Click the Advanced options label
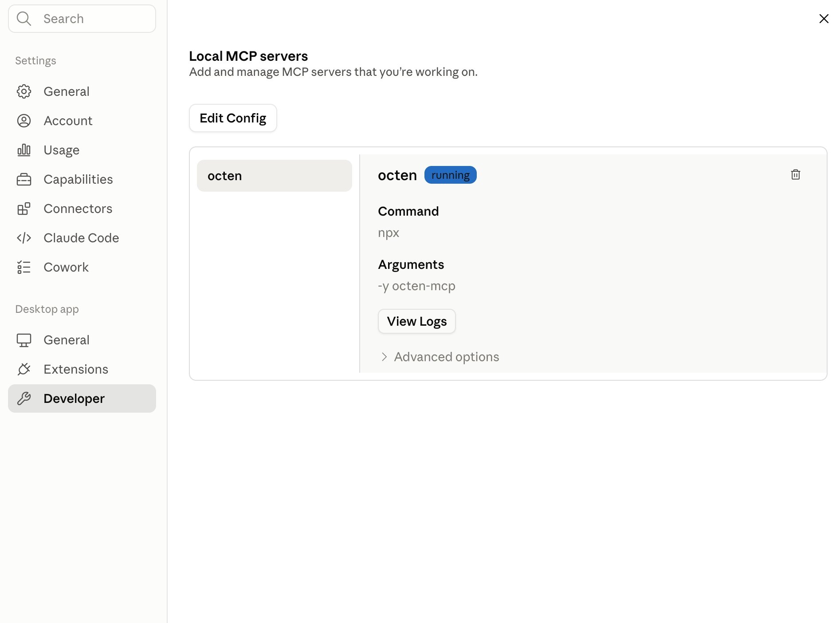840x623 pixels. tap(446, 357)
